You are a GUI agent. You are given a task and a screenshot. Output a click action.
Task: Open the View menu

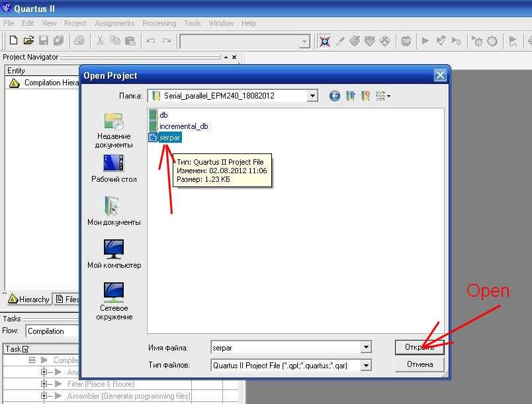(x=49, y=23)
